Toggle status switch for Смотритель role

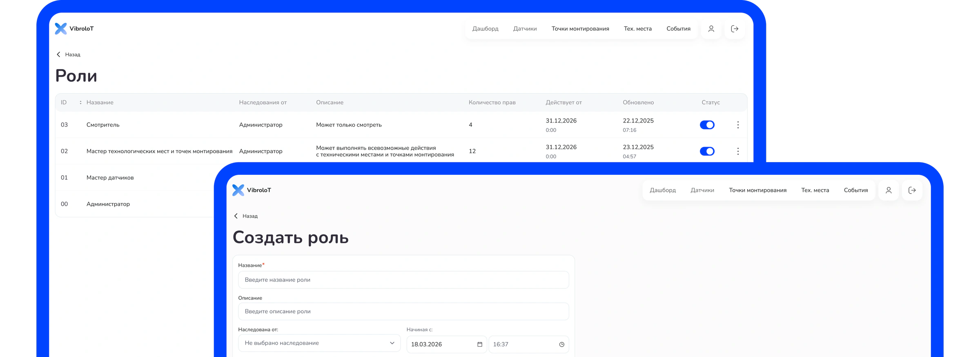[x=707, y=125]
